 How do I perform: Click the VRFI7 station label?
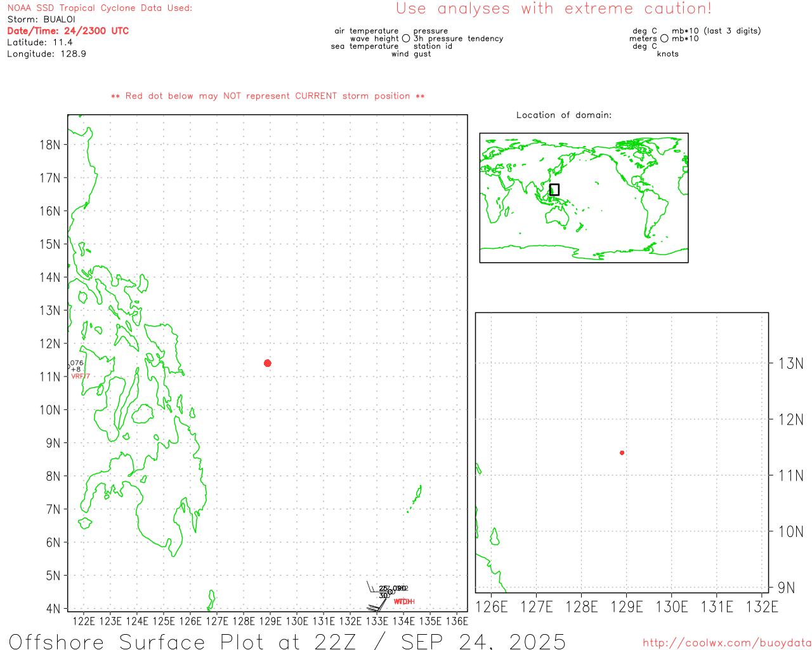coord(81,376)
